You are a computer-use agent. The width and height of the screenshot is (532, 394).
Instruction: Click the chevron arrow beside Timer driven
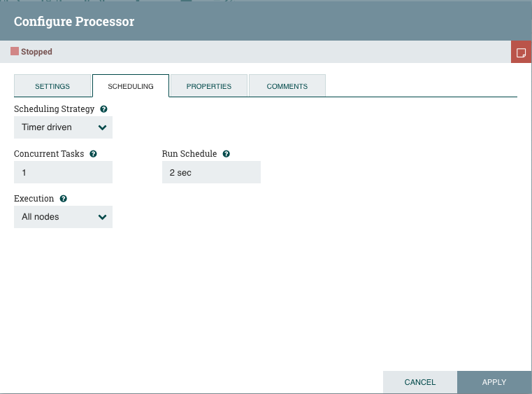(x=103, y=127)
